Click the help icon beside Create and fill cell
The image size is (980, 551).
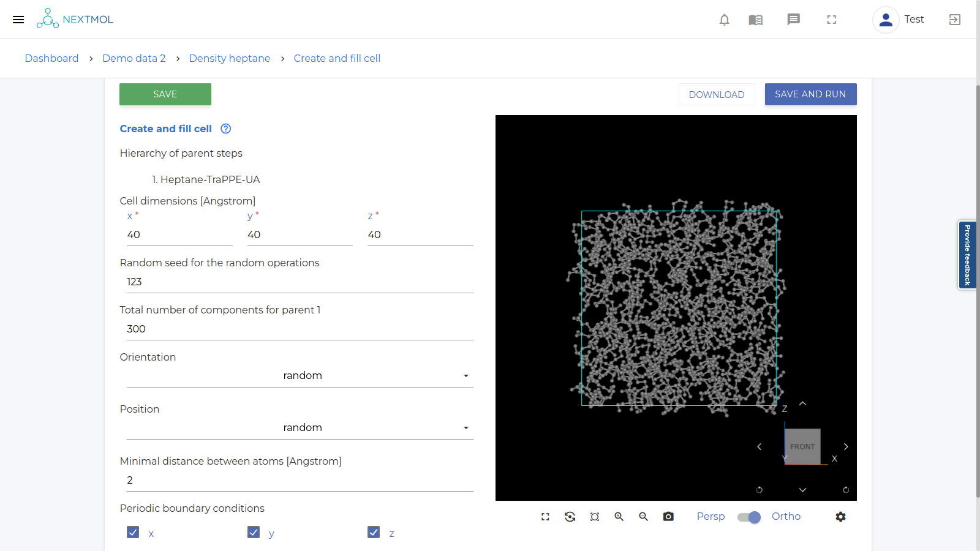pyautogui.click(x=225, y=129)
